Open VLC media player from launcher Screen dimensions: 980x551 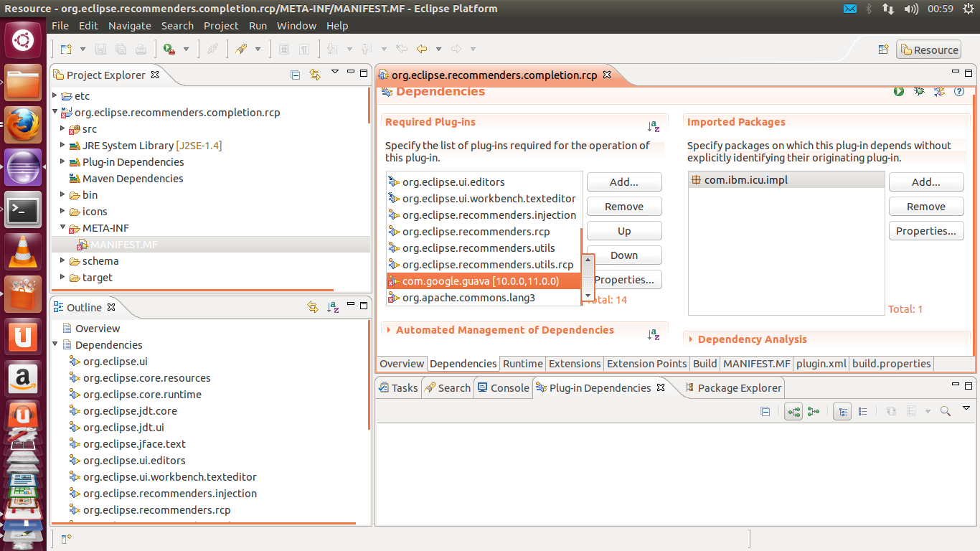click(23, 252)
